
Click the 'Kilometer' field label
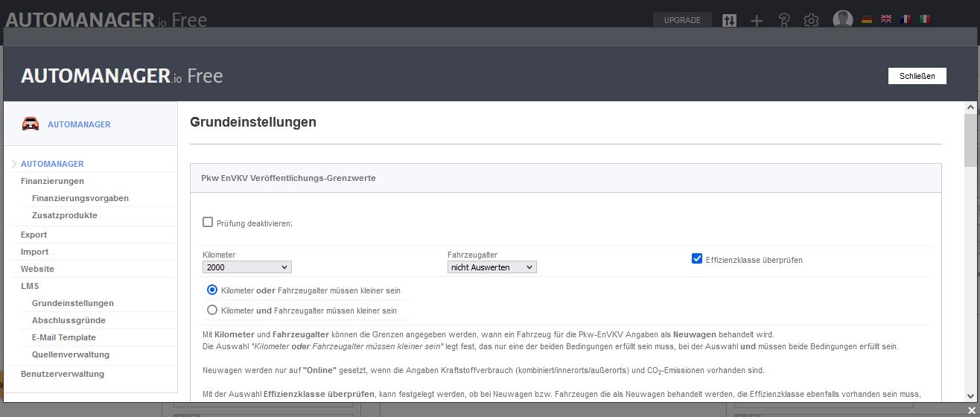pyautogui.click(x=219, y=255)
